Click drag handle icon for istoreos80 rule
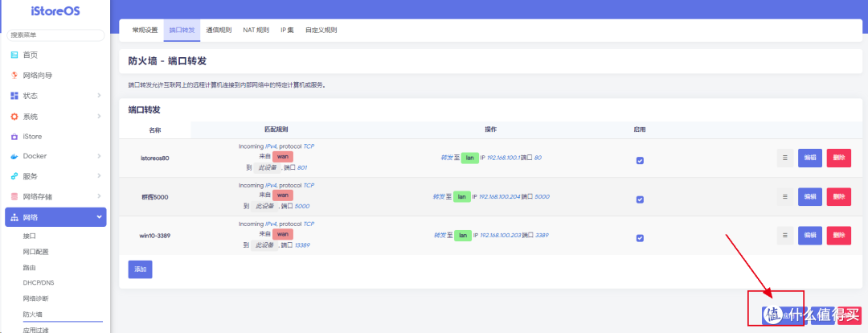This screenshot has height=333, width=868. tap(784, 158)
